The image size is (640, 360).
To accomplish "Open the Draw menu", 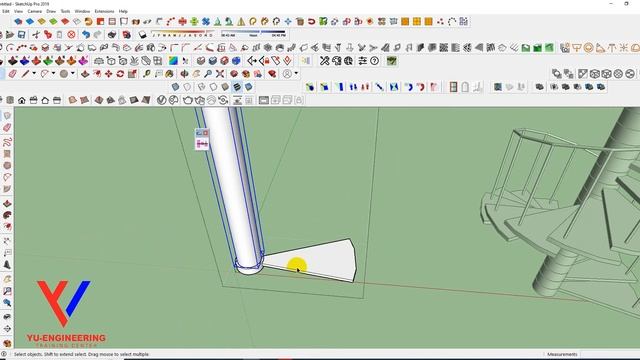I will click(x=51, y=11).
